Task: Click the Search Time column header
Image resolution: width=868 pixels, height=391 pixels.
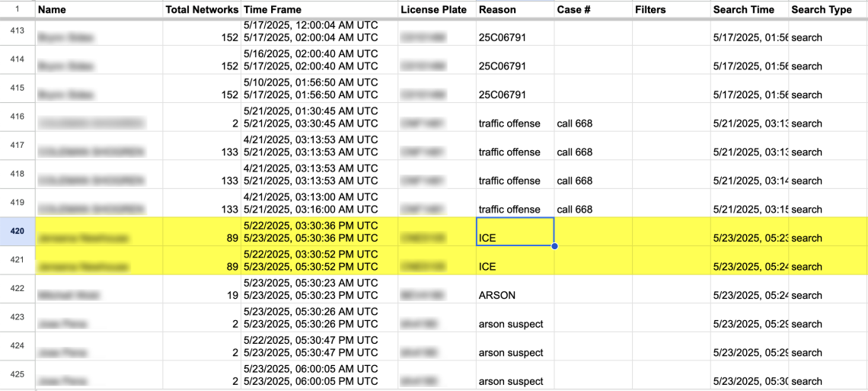Action: pos(749,10)
